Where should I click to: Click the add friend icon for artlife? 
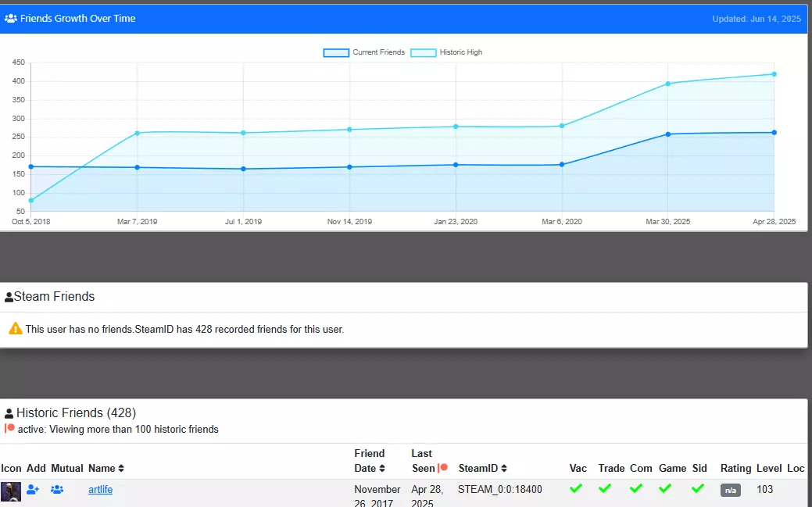coord(33,489)
